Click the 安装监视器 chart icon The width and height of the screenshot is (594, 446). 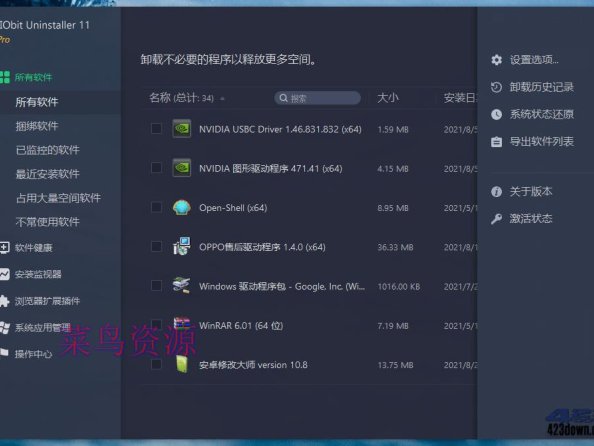(x=4, y=274)
